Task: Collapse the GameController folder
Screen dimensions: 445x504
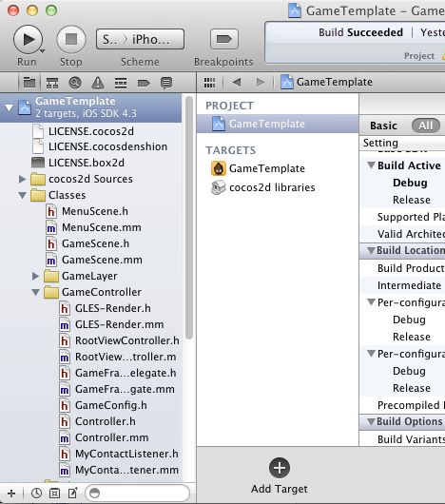Action: [36, 292]
